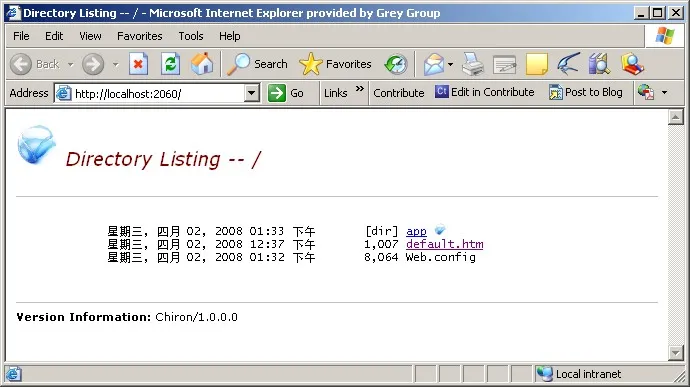This screenshot has width=690, height=387.
Task: Click the Contribute toolbar label
Action: 399,93
